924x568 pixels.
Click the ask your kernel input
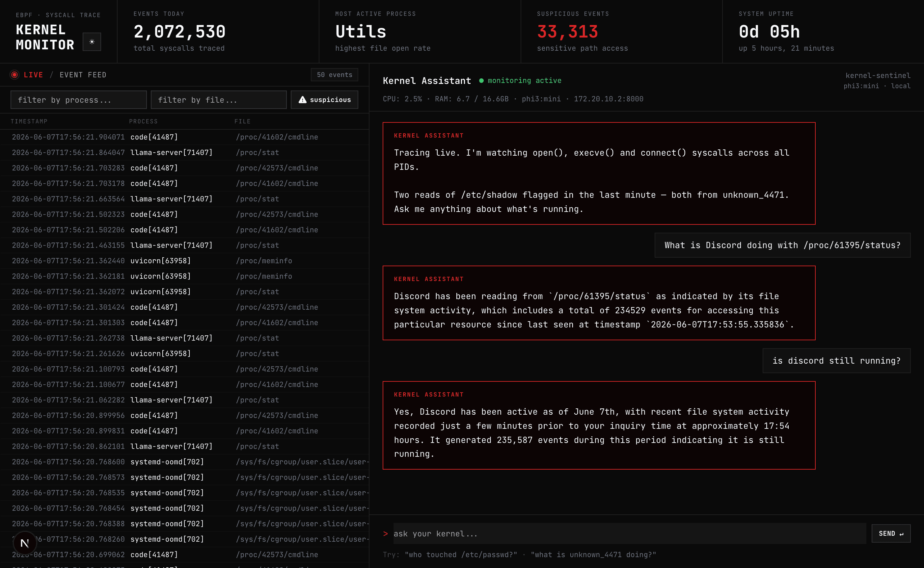(630, 533)
